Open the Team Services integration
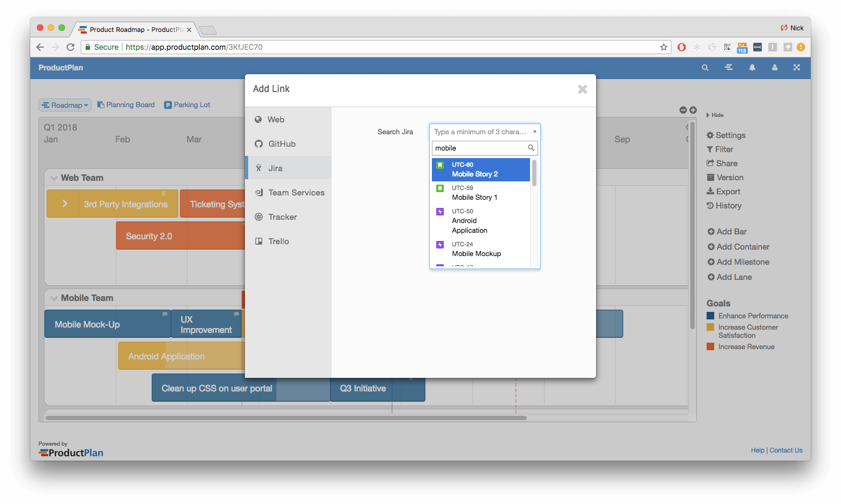Screen dimensions: 841x504 (x=296, y=192)
